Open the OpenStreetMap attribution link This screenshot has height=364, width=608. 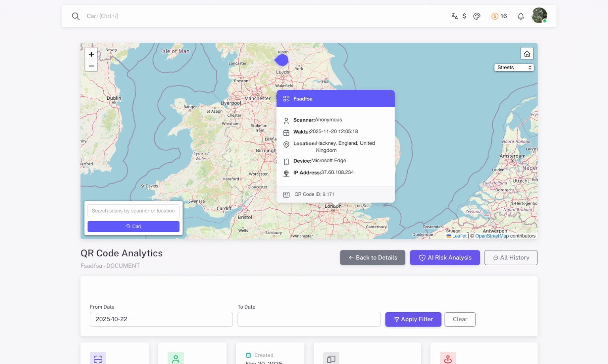coord(492,236)
